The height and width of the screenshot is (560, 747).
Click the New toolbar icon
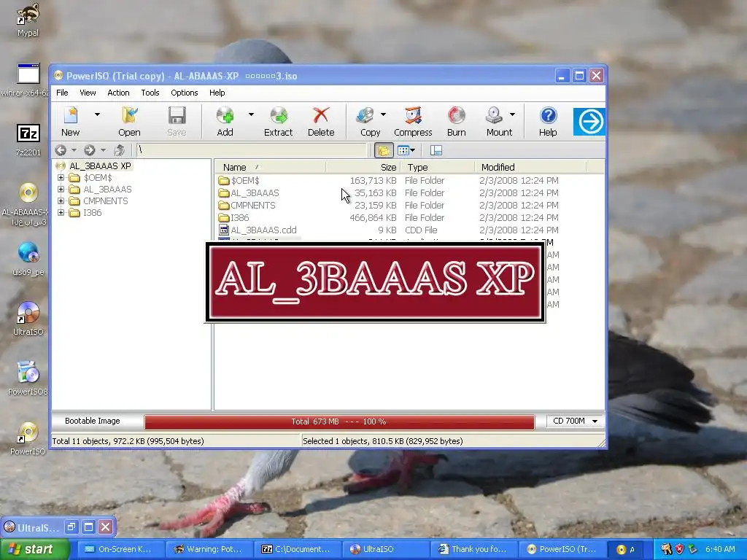pos(71,115)
